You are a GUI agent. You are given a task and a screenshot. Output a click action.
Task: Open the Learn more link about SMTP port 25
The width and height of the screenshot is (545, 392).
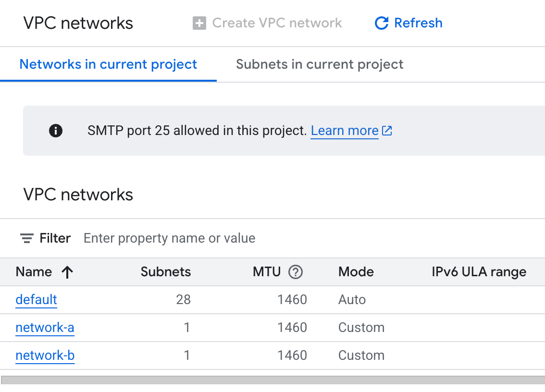[x=344, y=130]
